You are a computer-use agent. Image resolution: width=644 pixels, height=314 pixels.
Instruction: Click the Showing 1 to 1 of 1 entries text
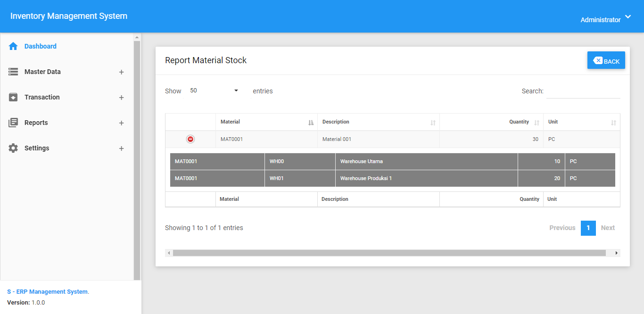click(204, 228)
